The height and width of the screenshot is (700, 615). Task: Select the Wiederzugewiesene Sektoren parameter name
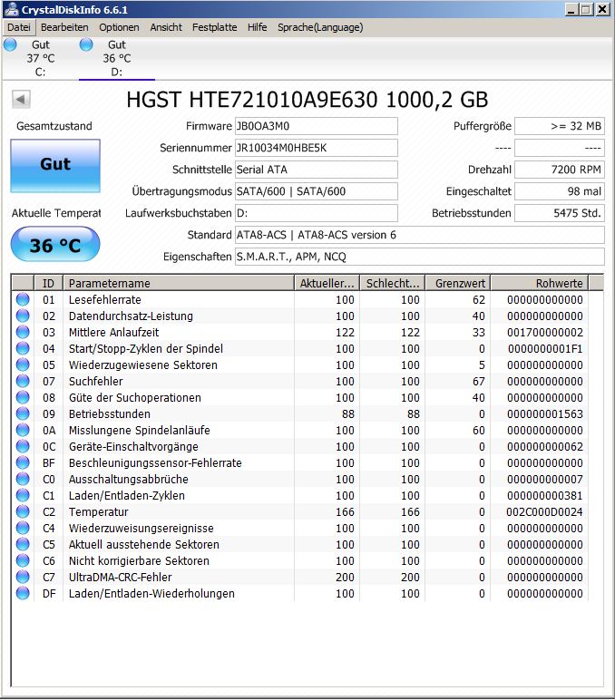(143, 365)
